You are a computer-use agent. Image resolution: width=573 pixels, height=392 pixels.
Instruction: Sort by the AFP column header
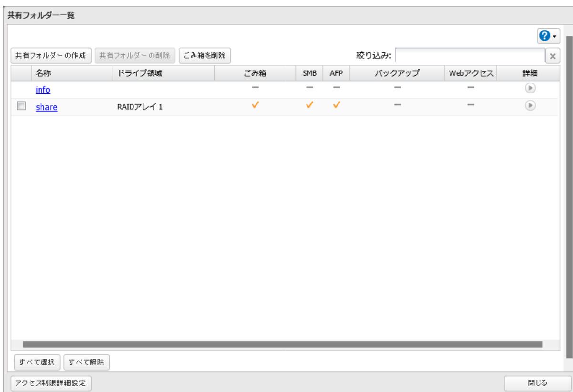click(337, 72)
